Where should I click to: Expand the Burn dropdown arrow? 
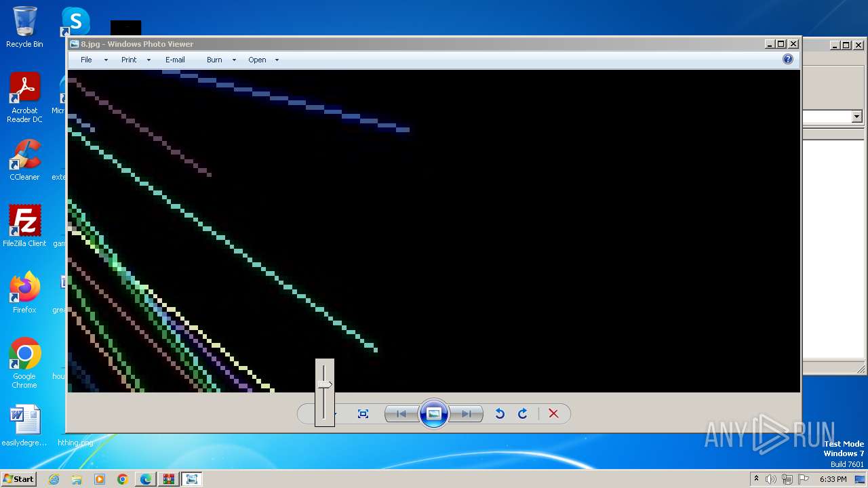(x=234, y=60)
